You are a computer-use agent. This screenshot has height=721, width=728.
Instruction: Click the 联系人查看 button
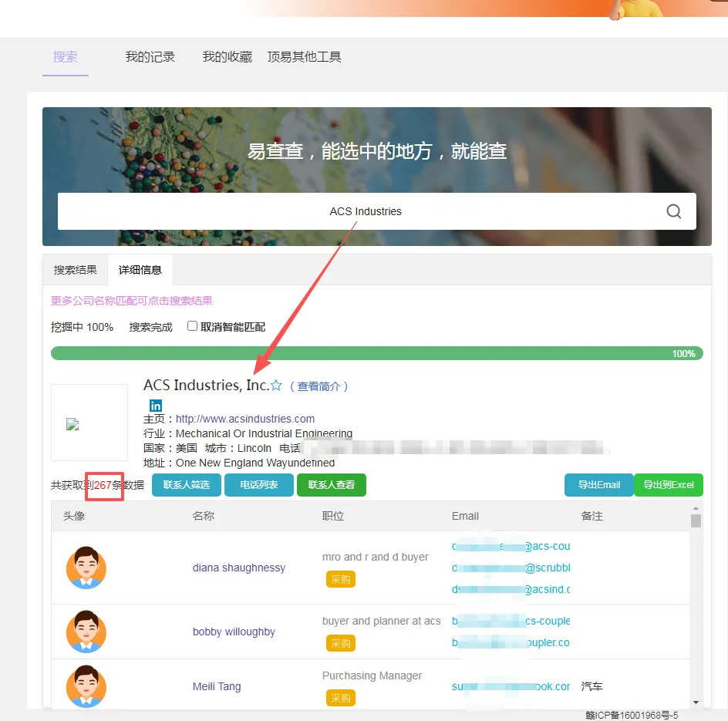coord(332,485)
